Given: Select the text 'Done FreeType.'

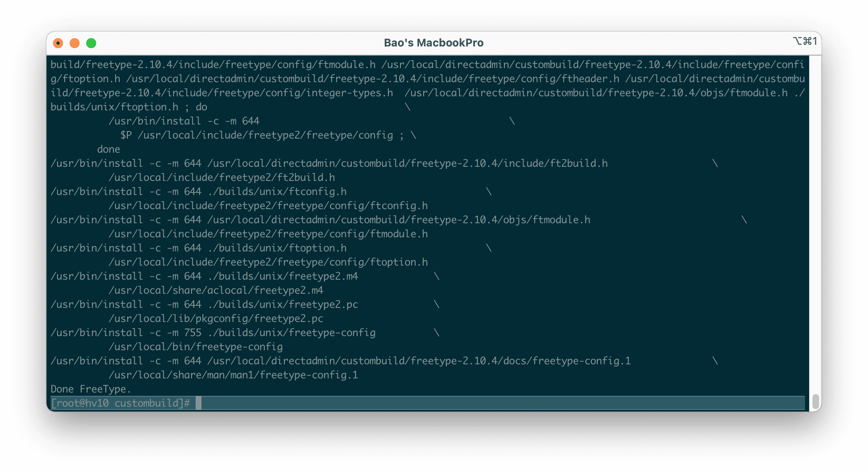Looking at the screenshot, I should [90, 389].
